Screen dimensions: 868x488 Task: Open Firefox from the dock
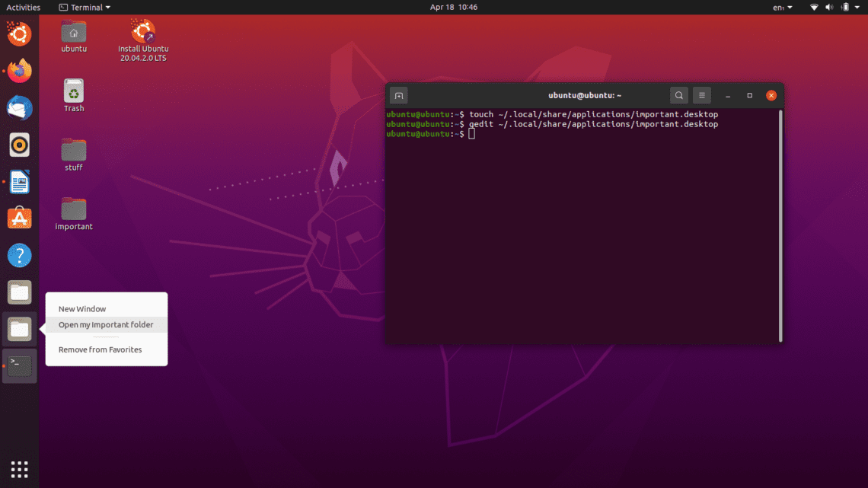point(19,71)
